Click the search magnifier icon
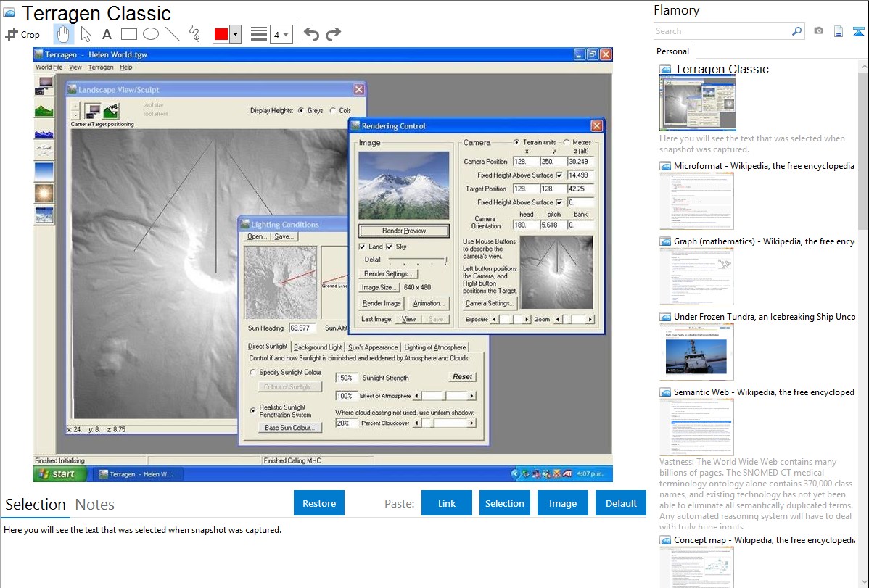Image resolution: width=869 pixels, height=588 pixels. tap(796, 31)
